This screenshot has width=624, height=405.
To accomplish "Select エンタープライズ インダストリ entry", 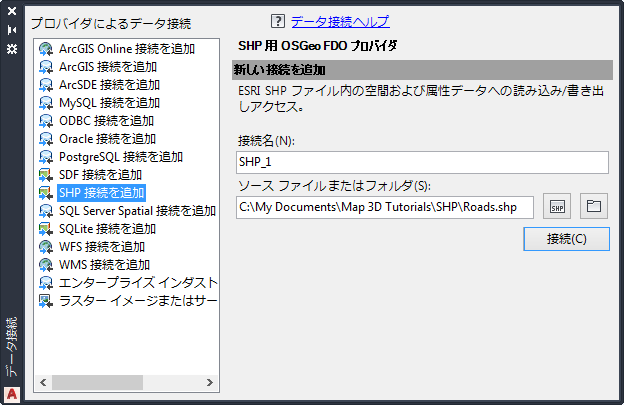I will pyautogui.click(x=138, y=283).
